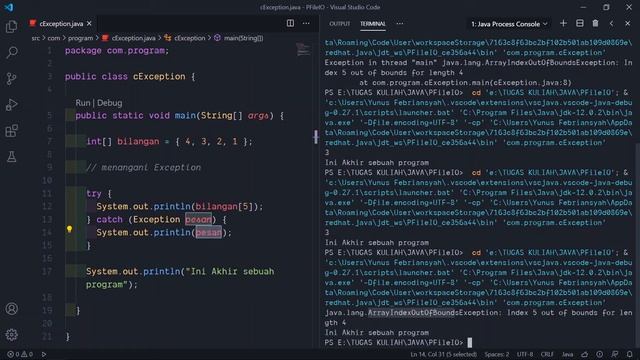The height and width of the screenshot is (360, 640).
Task: Open the Accounts menu icon
Action: pyautogui.click(x=11, y=309)
